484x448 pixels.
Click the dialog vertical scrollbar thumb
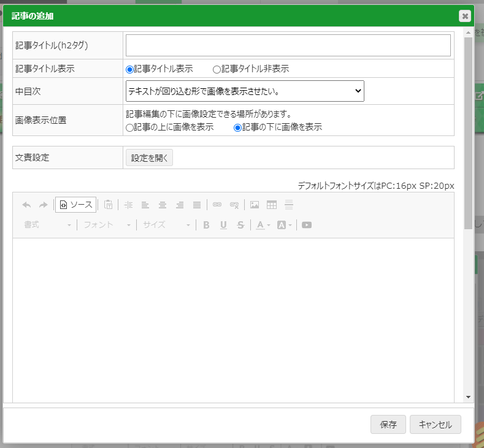click(468, 133)
